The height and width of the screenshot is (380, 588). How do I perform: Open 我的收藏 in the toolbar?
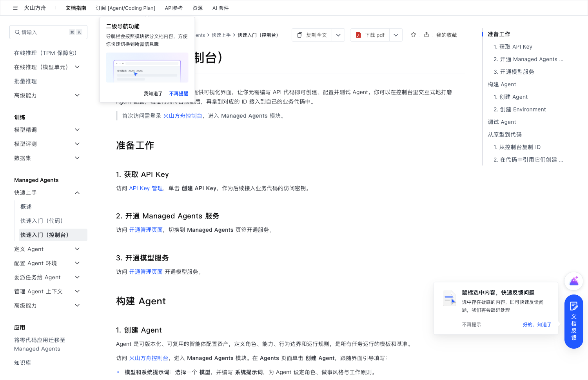point(446,35)
